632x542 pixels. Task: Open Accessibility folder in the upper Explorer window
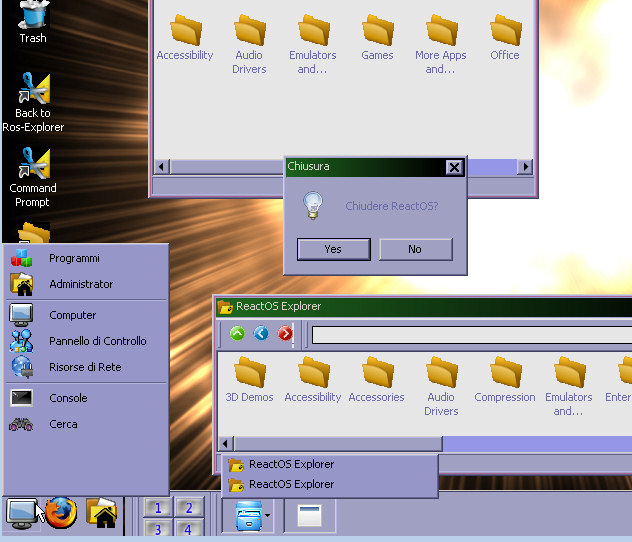[x=185, y=38]
